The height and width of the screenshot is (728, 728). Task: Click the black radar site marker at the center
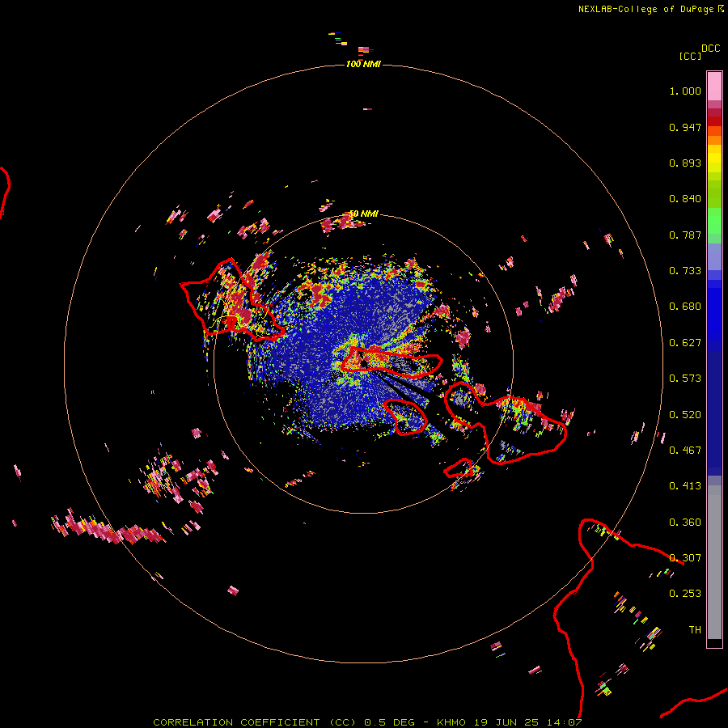(x=363, y=363)
